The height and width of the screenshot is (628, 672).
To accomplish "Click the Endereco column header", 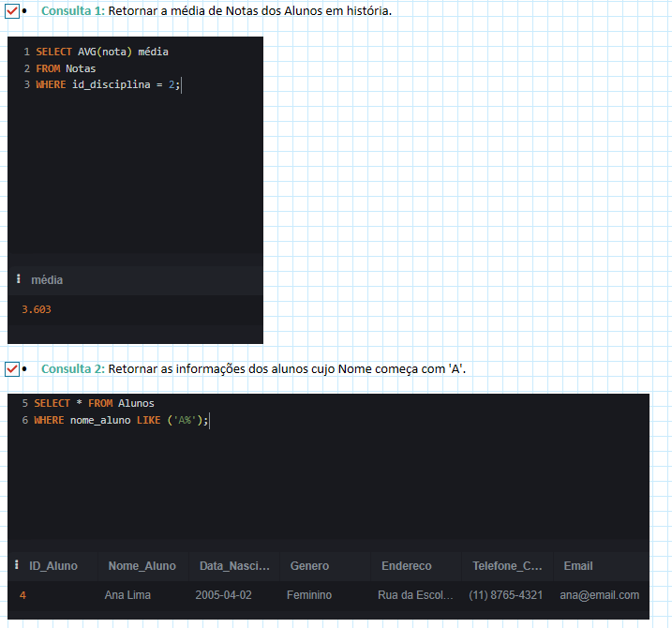I will click(x=406, y=566).
